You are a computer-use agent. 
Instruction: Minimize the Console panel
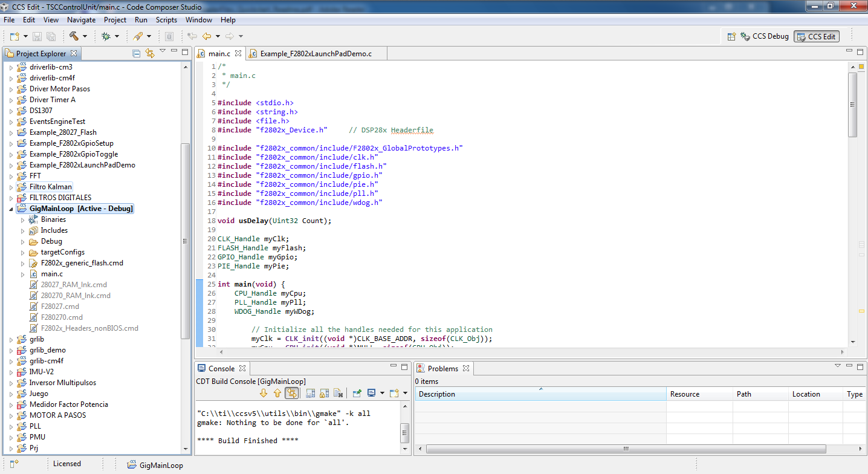(x=393, y=366)
